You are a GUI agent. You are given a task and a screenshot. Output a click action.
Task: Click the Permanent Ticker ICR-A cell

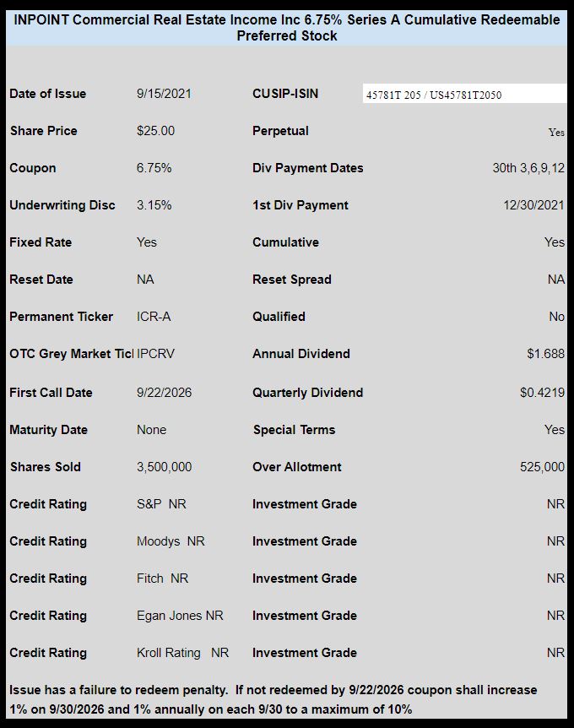[x=154, y=317]
